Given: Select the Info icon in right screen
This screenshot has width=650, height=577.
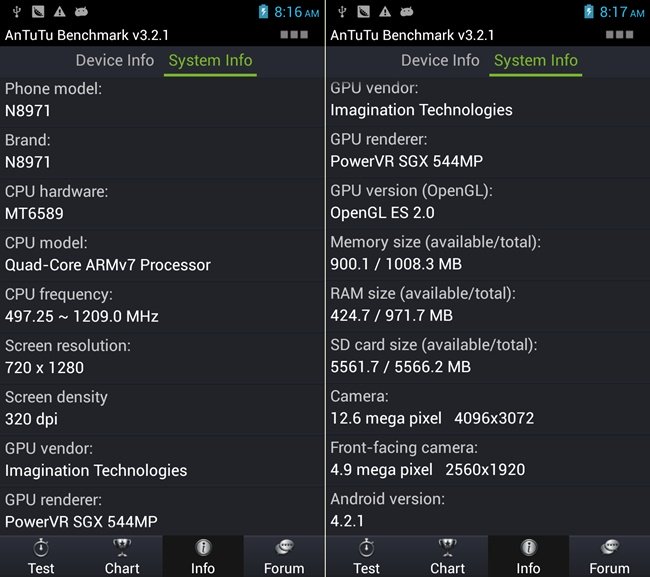Looking at the screenshot, I should click(528, 547).
